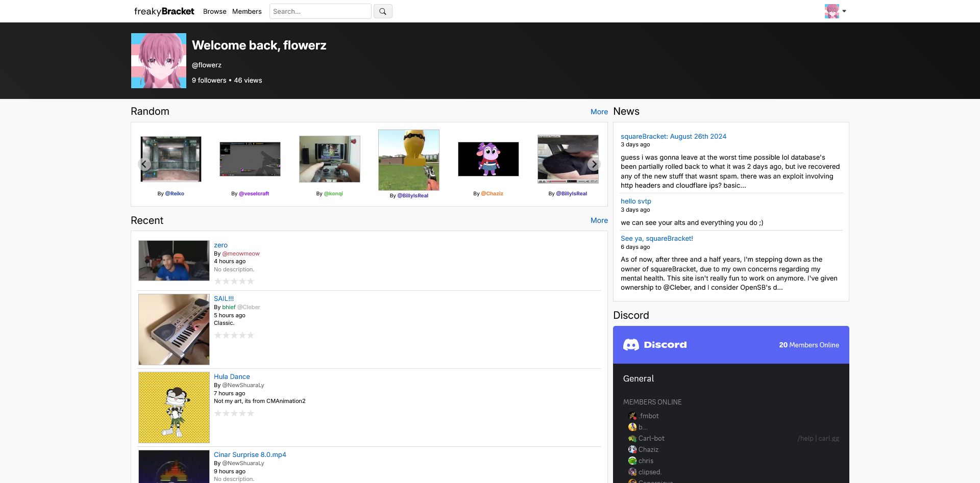Viewport: 980px width, 483px height.
Task: Click the search magnifier button
Action: coord(383,11)
